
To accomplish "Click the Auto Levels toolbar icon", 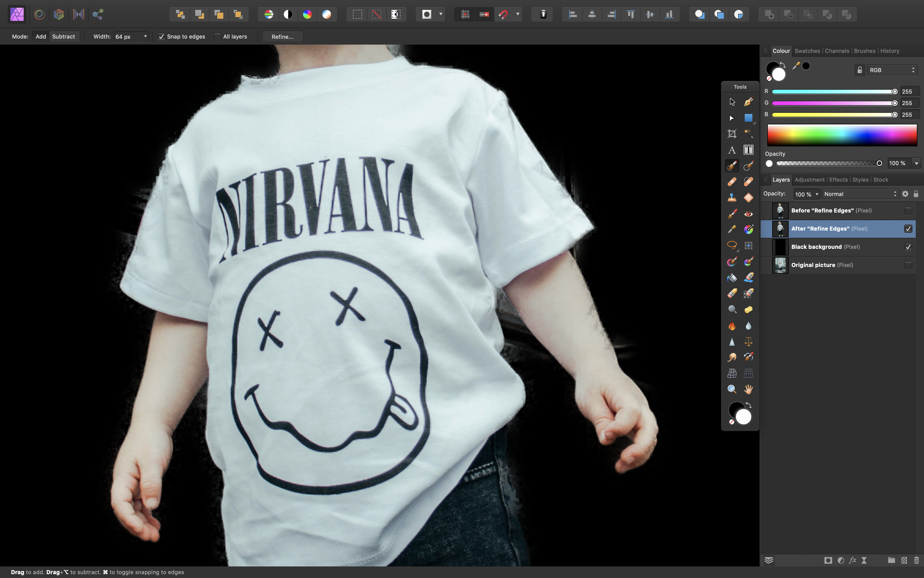I will click(269, 15).
